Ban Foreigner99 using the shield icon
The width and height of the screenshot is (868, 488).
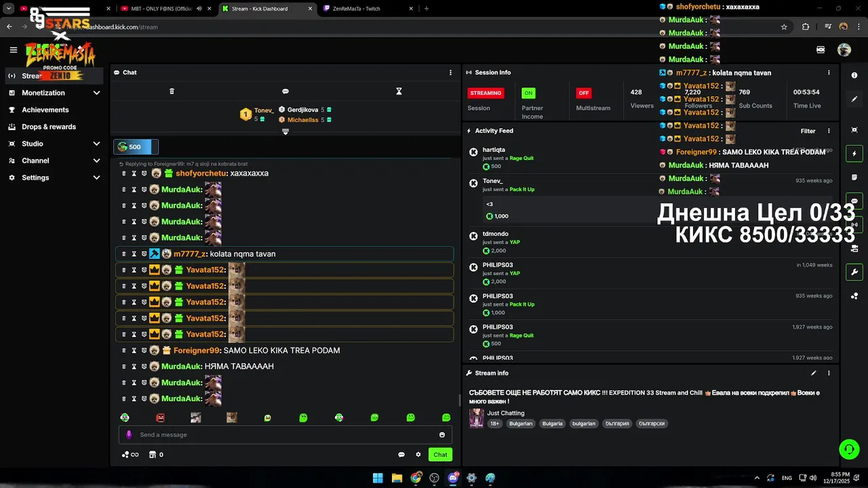pyautogui.click(x=144, y=350)
